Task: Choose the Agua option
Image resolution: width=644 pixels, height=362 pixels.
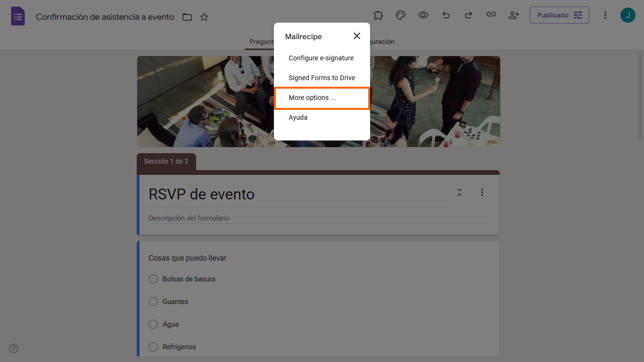Action: click(153, 324)
